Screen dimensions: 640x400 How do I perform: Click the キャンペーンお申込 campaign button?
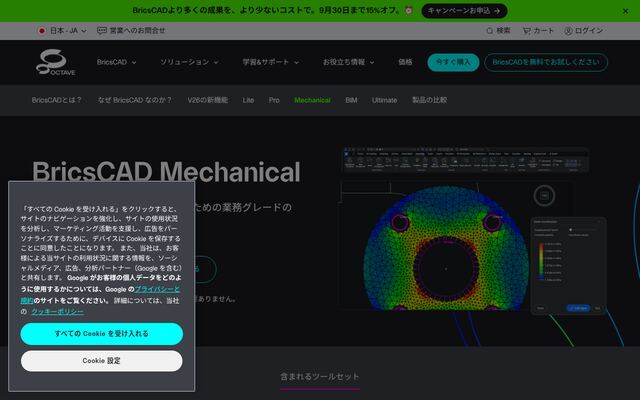click(x=464, y=11)
